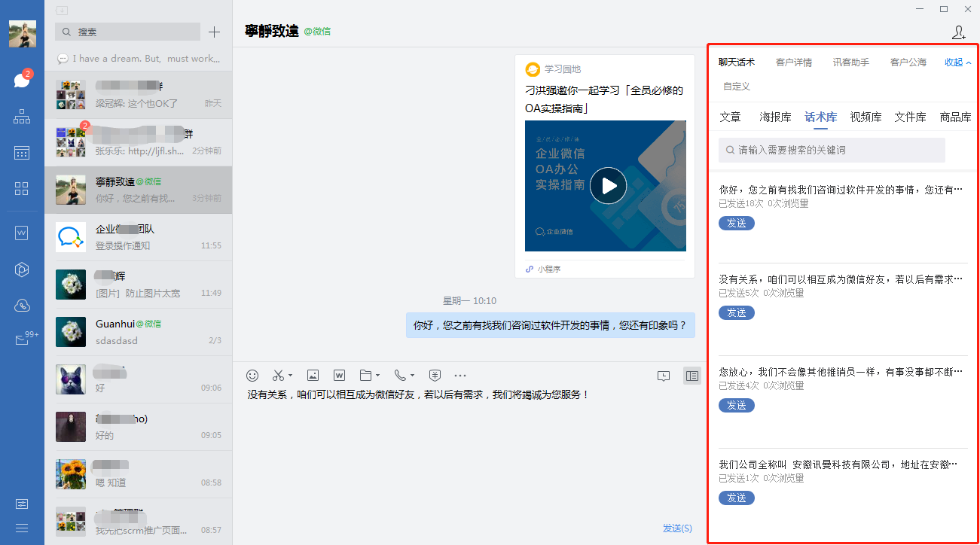
Task: Collapse the panel using 收起
Action: (957, 62)
